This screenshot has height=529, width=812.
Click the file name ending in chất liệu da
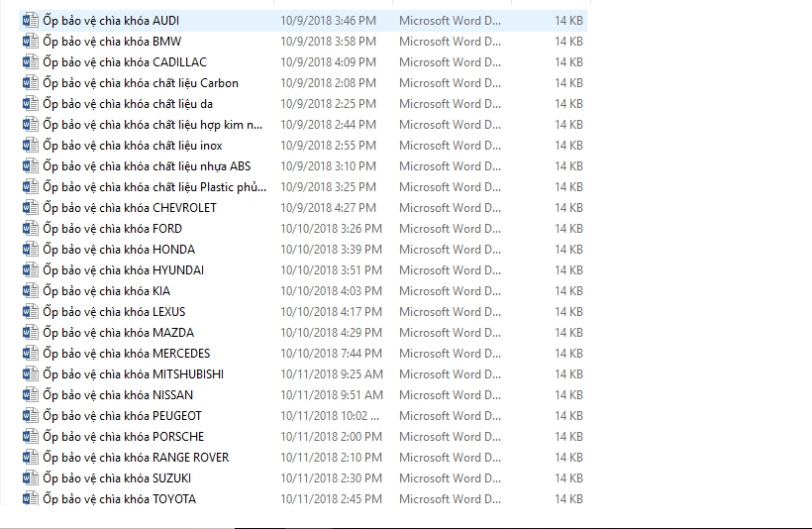pos(128,104)
